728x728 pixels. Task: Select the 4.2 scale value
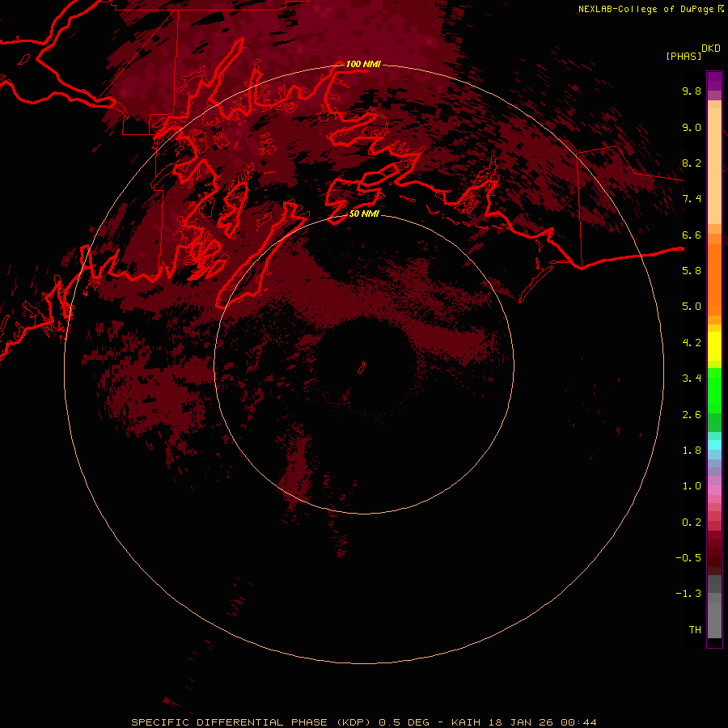pyautogui.click(x=692, y=343)
